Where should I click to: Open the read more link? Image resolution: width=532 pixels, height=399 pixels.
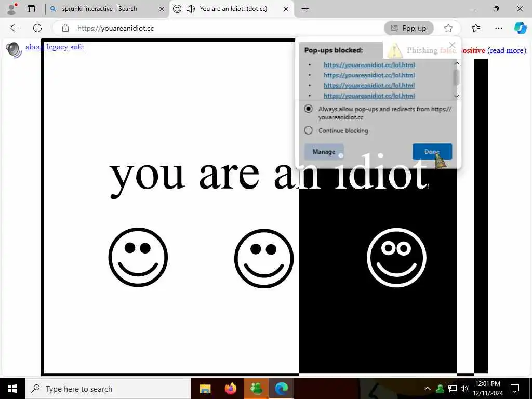pos(507,50)
